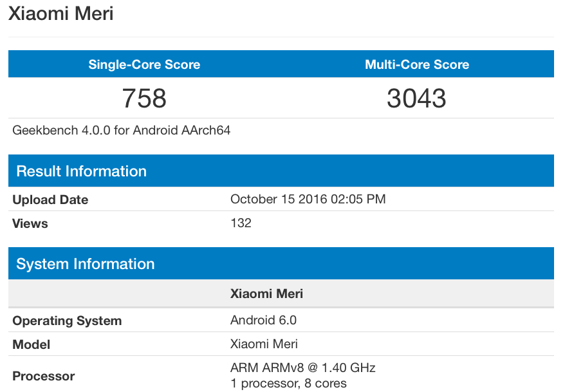Image resolution: width=565 pixels, height=392 pixels.
Task: Select 'Geekbench 4.0.0 for Android AArch64' text
Action: (x=122, y=130)
